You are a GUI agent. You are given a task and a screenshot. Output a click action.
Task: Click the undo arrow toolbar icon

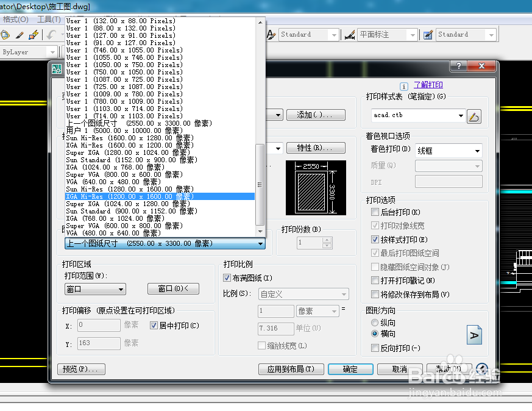(x=52, y=35)
